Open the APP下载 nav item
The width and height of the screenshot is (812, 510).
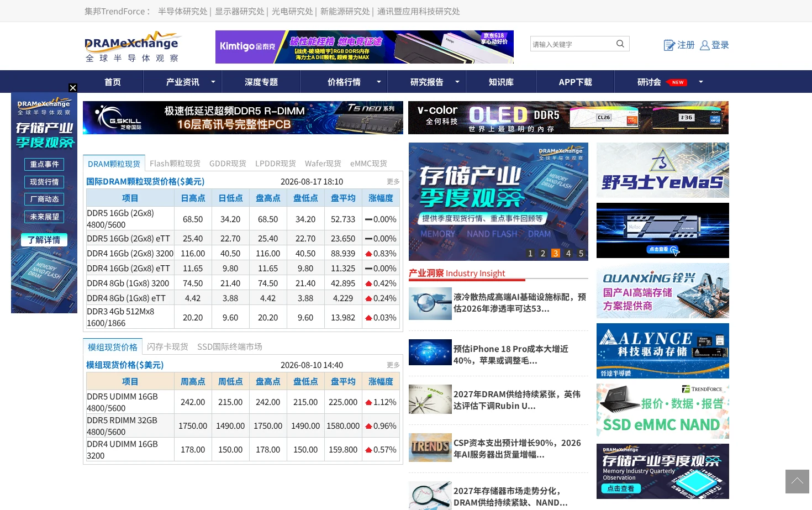tap(575, 82)
